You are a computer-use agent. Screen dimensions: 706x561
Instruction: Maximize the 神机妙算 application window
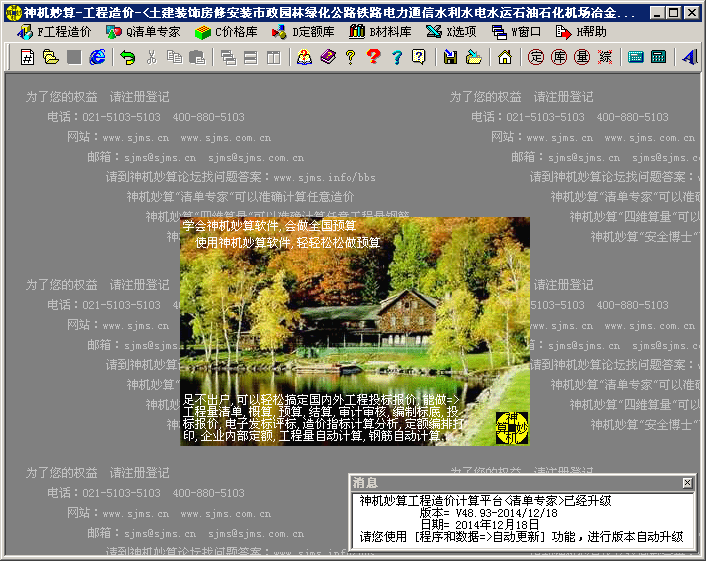coord(674,13)
